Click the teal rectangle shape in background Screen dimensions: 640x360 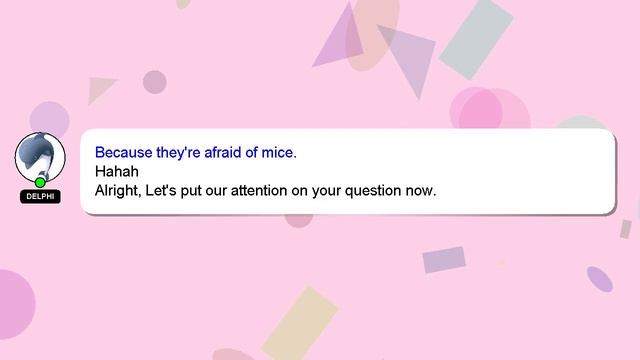pyautogui.click(x=476, y=39)
